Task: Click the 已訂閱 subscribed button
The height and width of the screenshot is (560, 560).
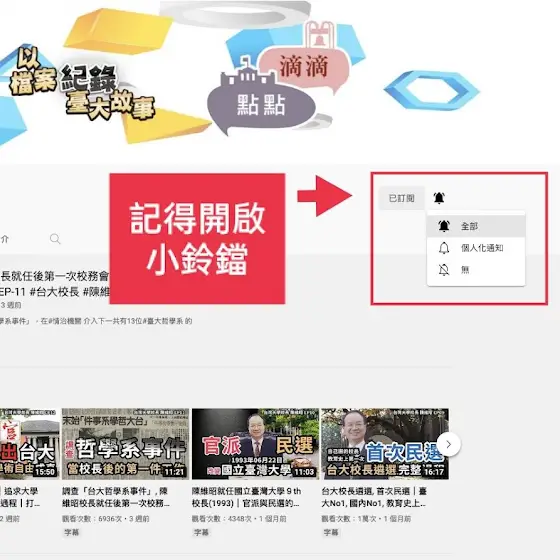Action: [x=401, y=198]
